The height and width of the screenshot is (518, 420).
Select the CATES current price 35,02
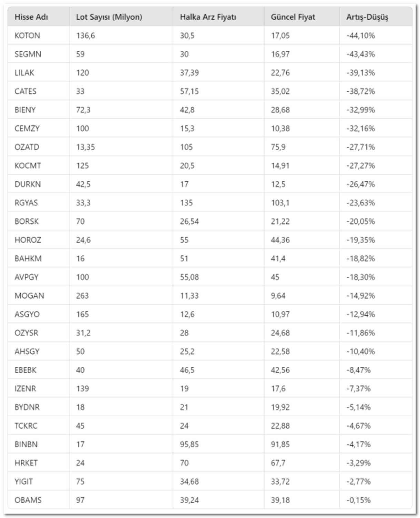[x=280, y=91]
